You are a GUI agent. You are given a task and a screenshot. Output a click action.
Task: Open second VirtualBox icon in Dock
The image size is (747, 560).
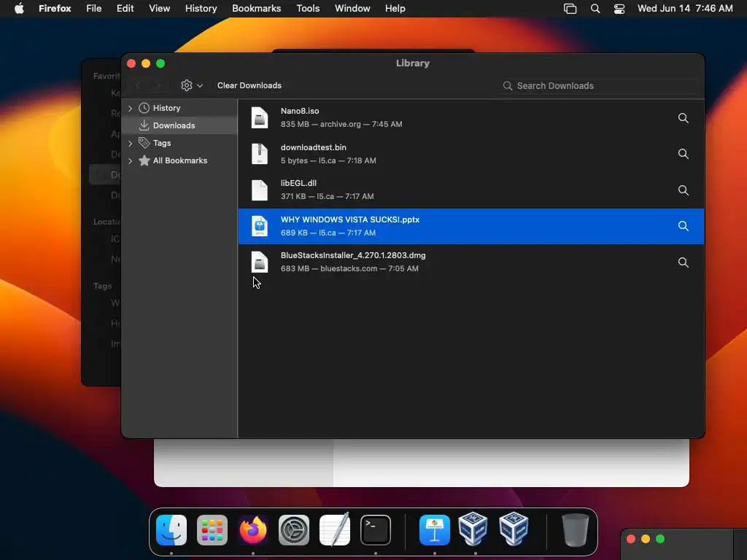(514, 529)
